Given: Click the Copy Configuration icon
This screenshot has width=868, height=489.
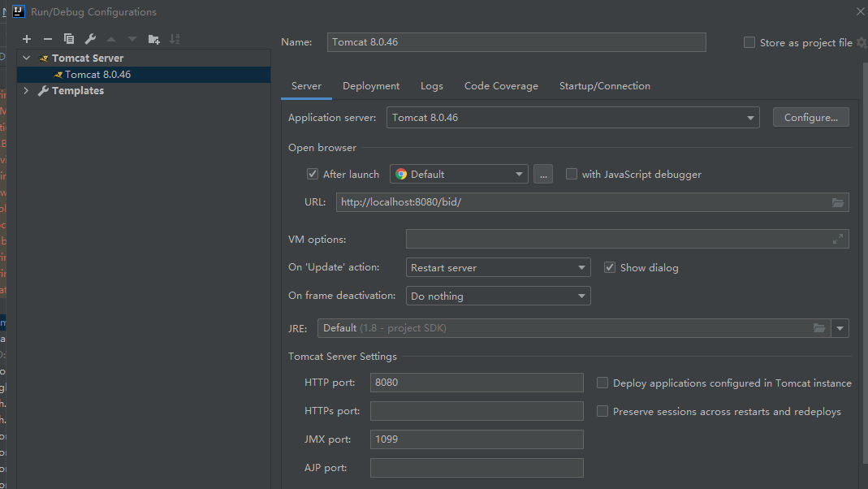Looking at the screenshot, I should [69, 39].
